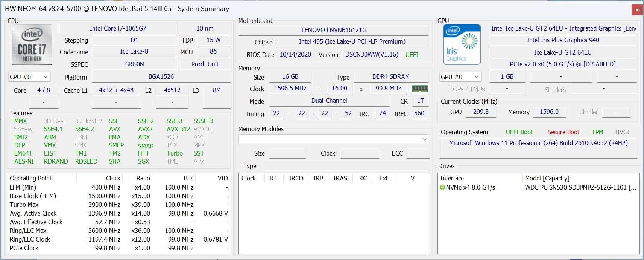Screen dimensions: 644x260
Task: Click the D1 stepping value
Action: pyautogui.click(x=134, y=40)
